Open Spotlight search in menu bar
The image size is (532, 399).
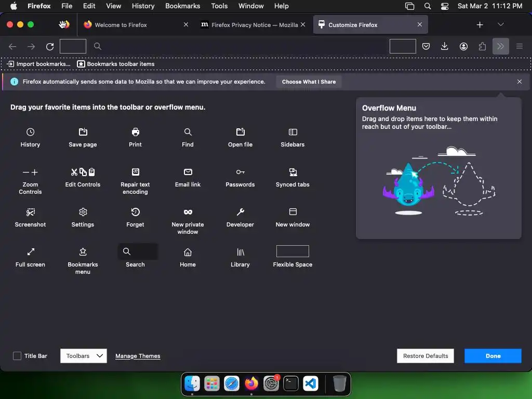tap(428, 6)
